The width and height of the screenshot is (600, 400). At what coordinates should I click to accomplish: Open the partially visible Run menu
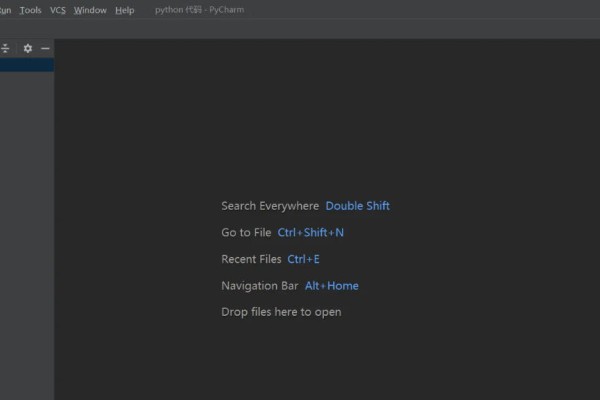[5, 10]
